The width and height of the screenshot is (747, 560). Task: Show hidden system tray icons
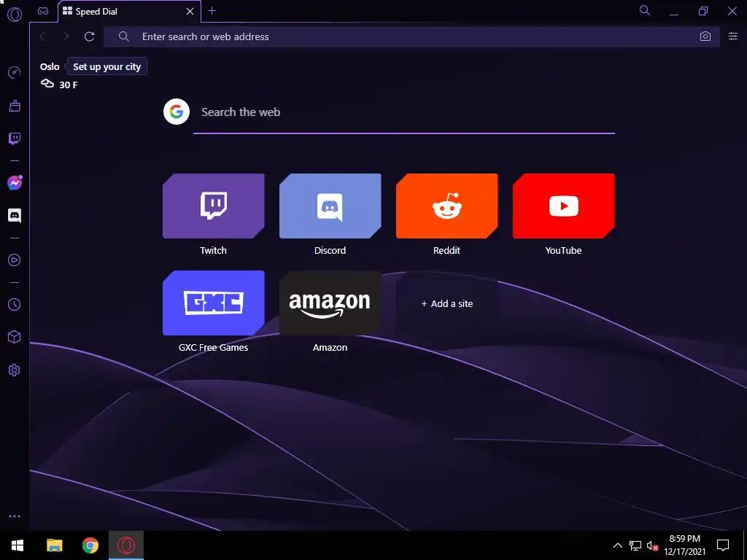click(x=617, y=545)
